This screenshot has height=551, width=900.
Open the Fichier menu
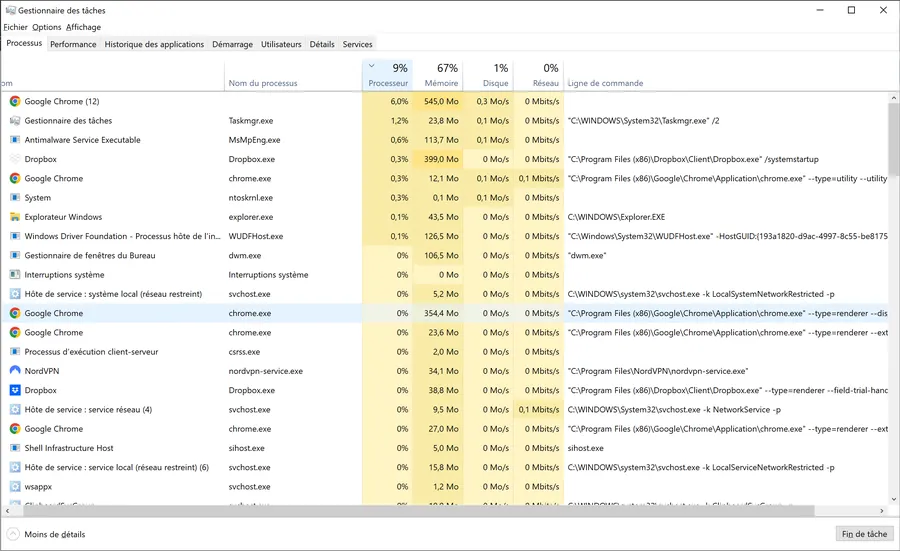[15, 27]
